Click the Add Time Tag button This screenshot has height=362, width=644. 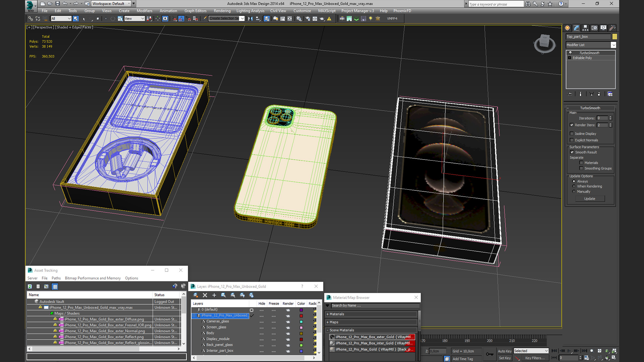[463, 359]
